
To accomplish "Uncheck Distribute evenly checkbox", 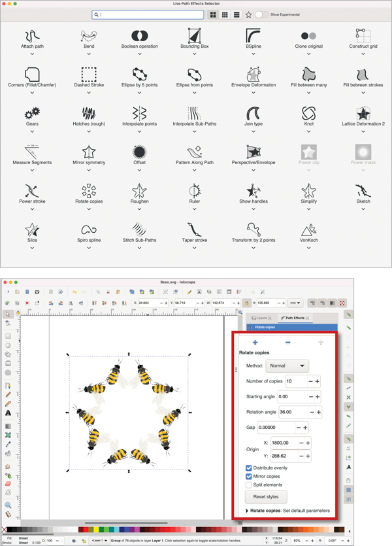I will coord(249,468).
